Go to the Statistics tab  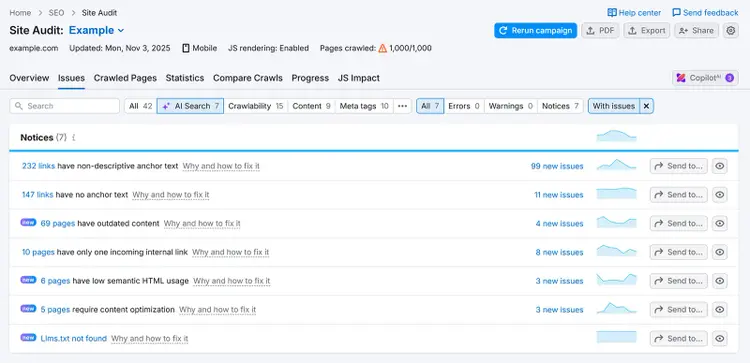pyautogui.click(x=185, y=78)
